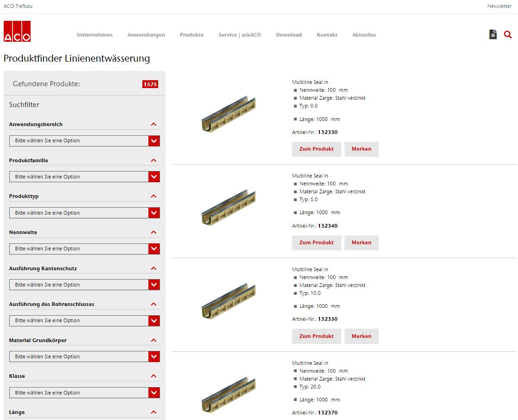Click the ACO logo icon
The image size is (518, 420).
[17, 32]
